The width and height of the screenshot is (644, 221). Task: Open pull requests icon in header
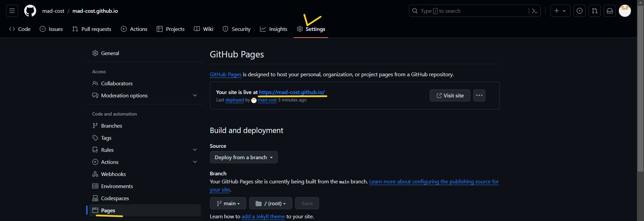point(594,11)
